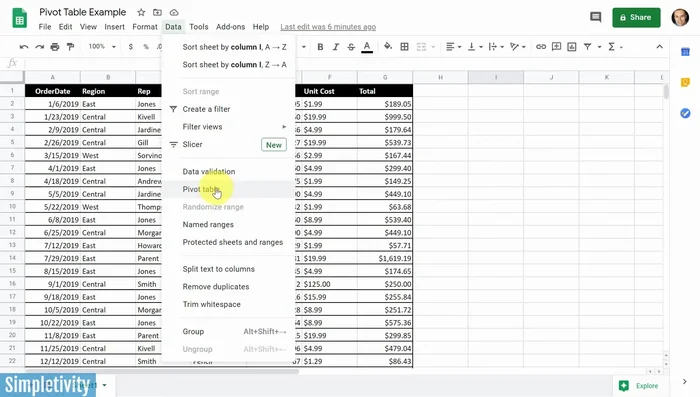
Task: Open Keep in the side panel
Action: (685, 82)
